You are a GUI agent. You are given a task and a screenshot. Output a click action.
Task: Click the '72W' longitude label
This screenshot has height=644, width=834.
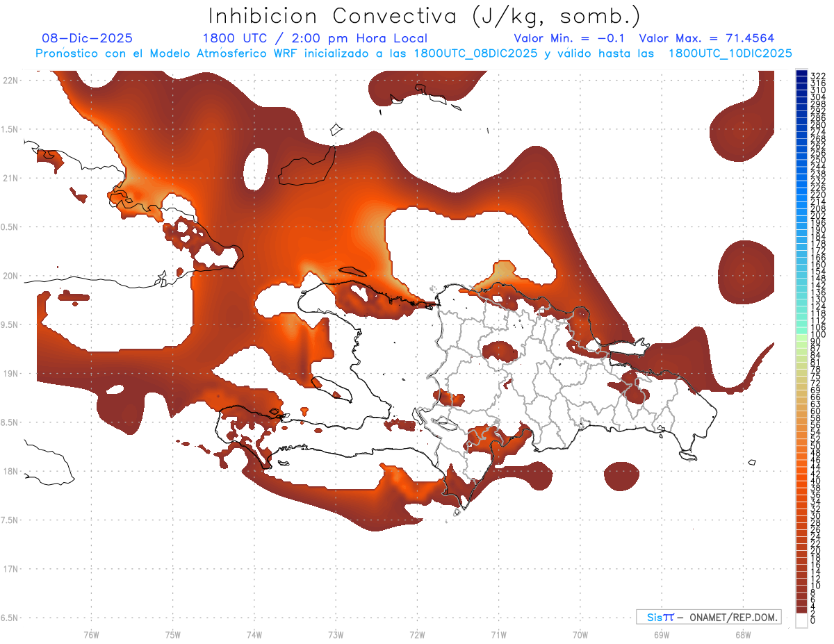(x=417, y=634)
